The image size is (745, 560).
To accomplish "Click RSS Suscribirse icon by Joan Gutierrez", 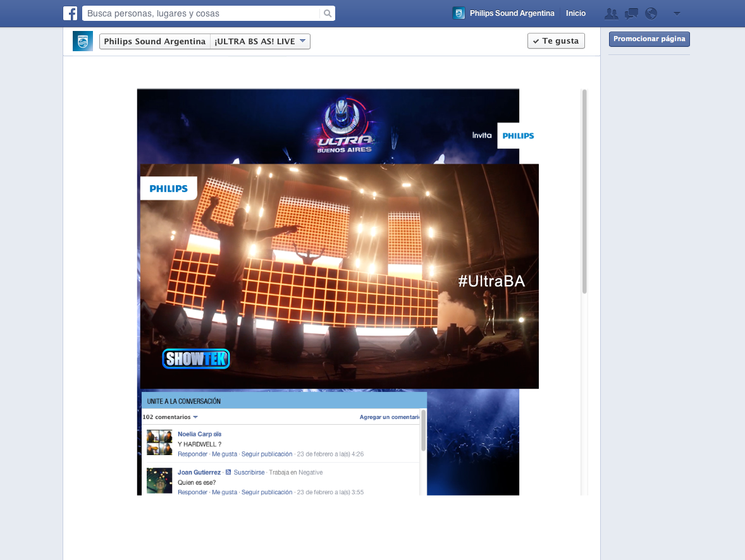I will click(x=228, y=472).
